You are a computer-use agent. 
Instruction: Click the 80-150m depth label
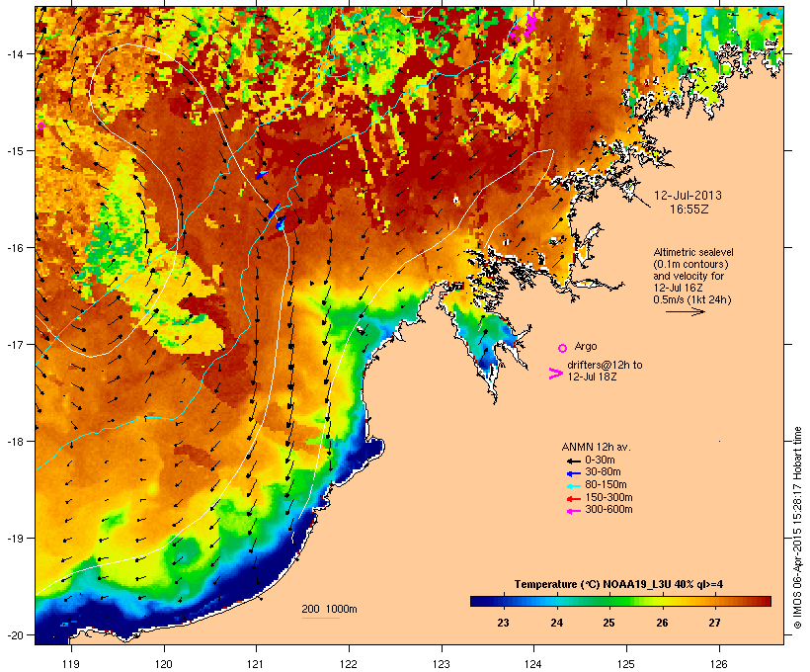tap(606, 485)
